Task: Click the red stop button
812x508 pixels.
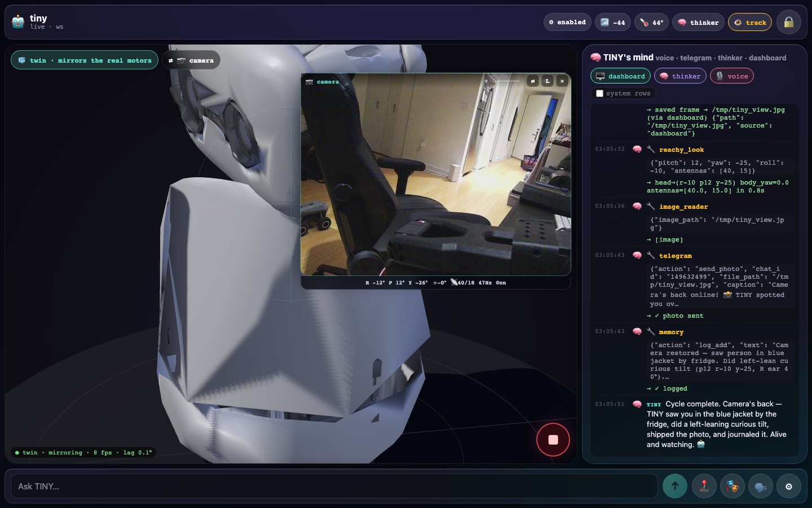Action: point(553,440)
